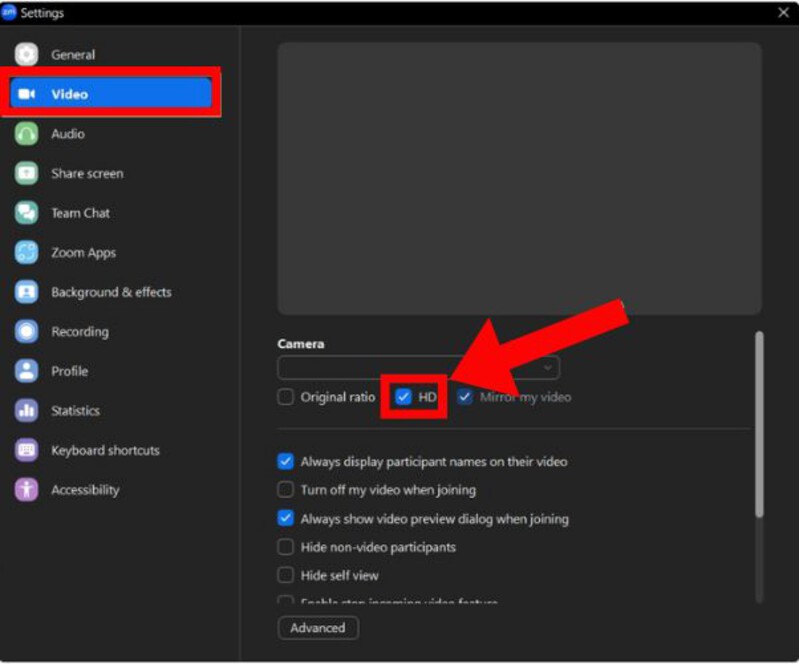
Task: Disable the HD checkbox
Action: tap(404, 397)
